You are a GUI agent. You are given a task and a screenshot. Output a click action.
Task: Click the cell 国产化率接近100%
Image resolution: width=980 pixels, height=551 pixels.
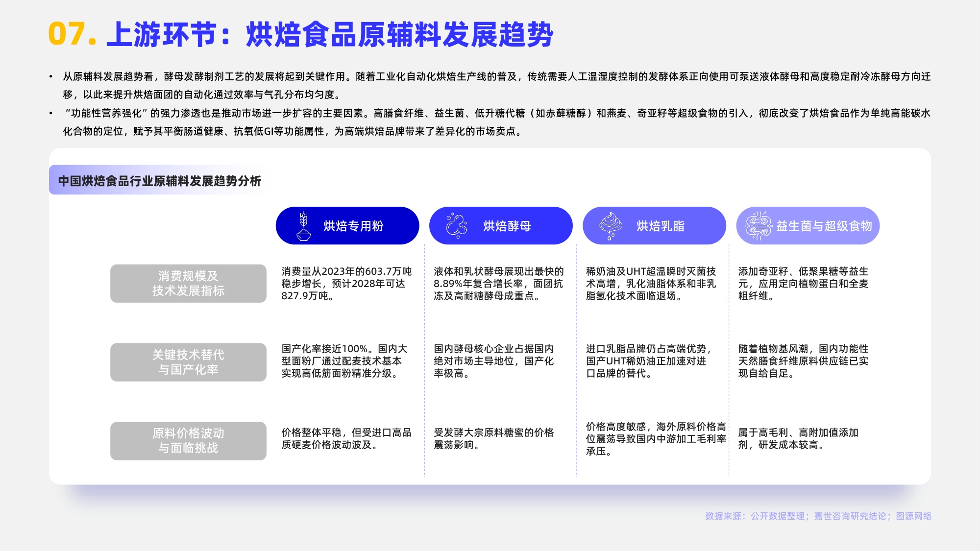point(344,361)
